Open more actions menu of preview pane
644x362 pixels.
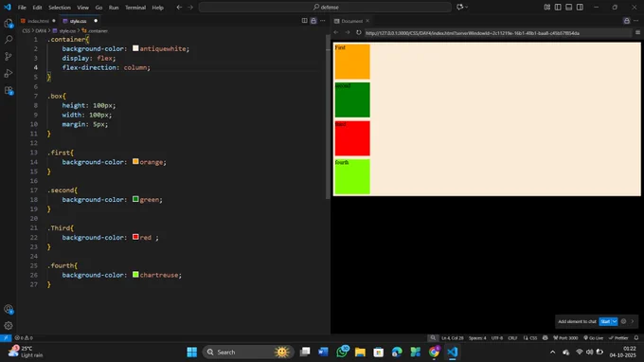636,21
